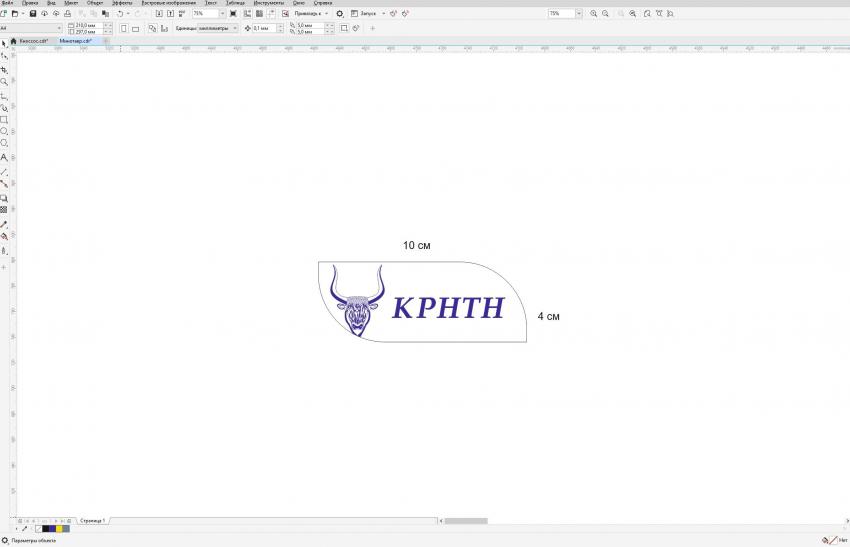Open the options gear icon
This screenshot has width=850, height=547.
339,14
